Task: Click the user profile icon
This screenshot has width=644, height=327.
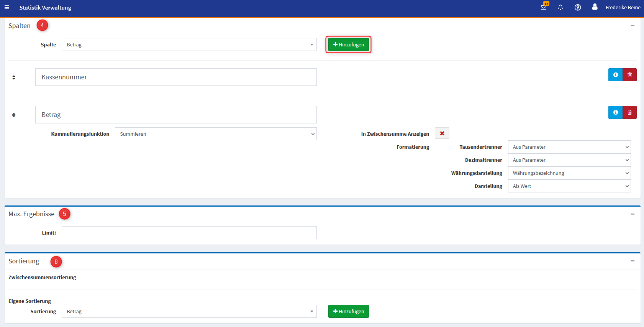Action: pos(595,7)
